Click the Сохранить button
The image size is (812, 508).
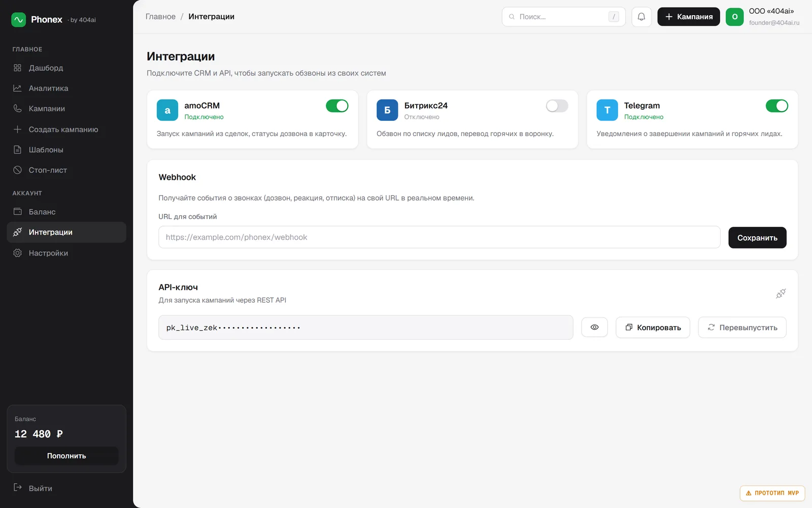point(757,238)
